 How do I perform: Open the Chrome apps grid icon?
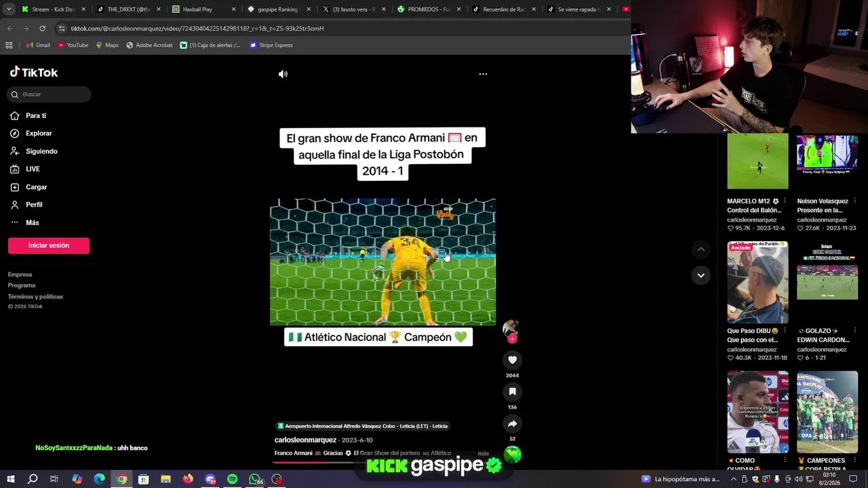click(x=9, y=45)
